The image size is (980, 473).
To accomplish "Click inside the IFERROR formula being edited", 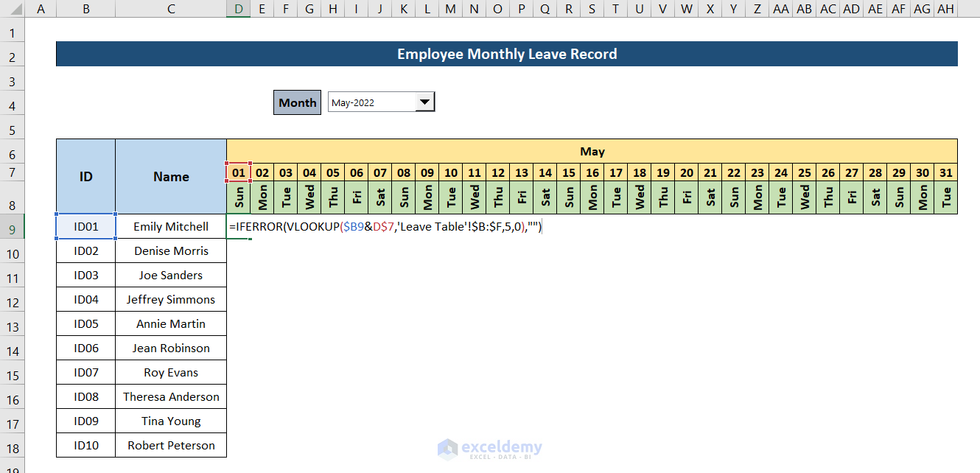I will click(385, 227).
